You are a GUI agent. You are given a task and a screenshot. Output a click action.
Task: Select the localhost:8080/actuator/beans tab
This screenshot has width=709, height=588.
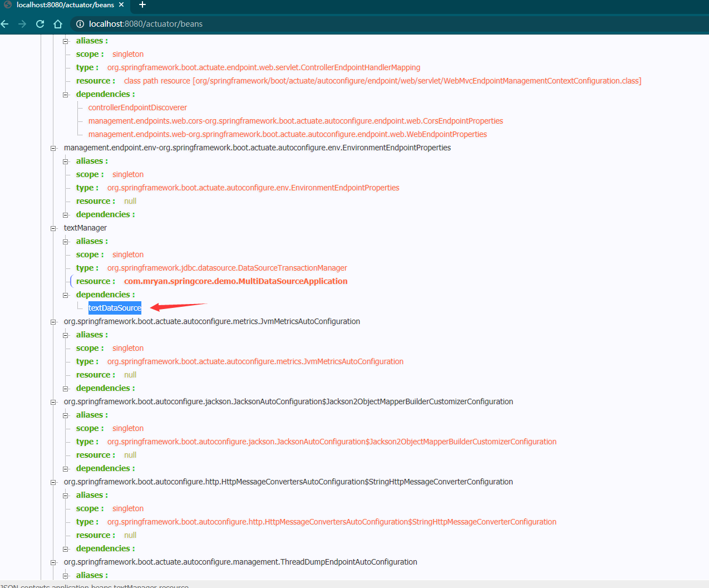pyautogui.click(x=65, y=5)
